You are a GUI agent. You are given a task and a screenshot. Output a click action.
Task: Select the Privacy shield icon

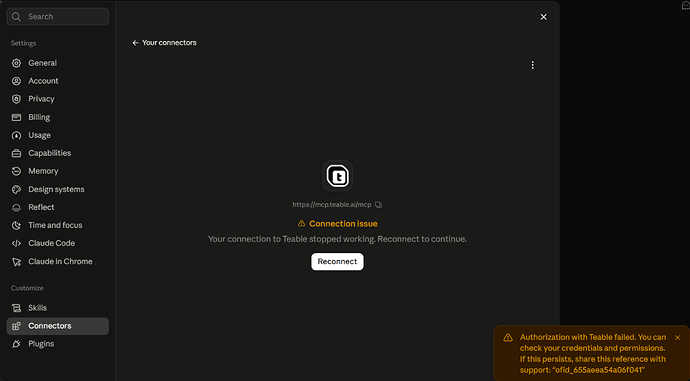16,99
